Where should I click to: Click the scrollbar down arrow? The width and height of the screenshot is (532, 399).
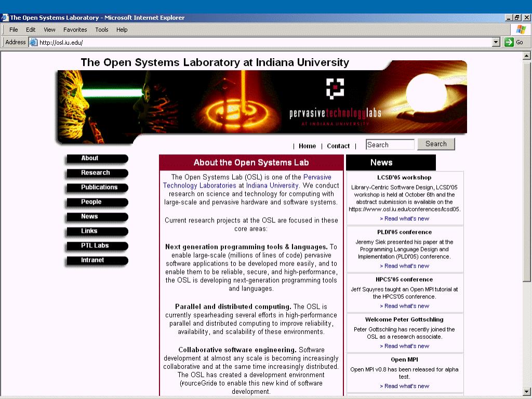[x=527, y=391]
